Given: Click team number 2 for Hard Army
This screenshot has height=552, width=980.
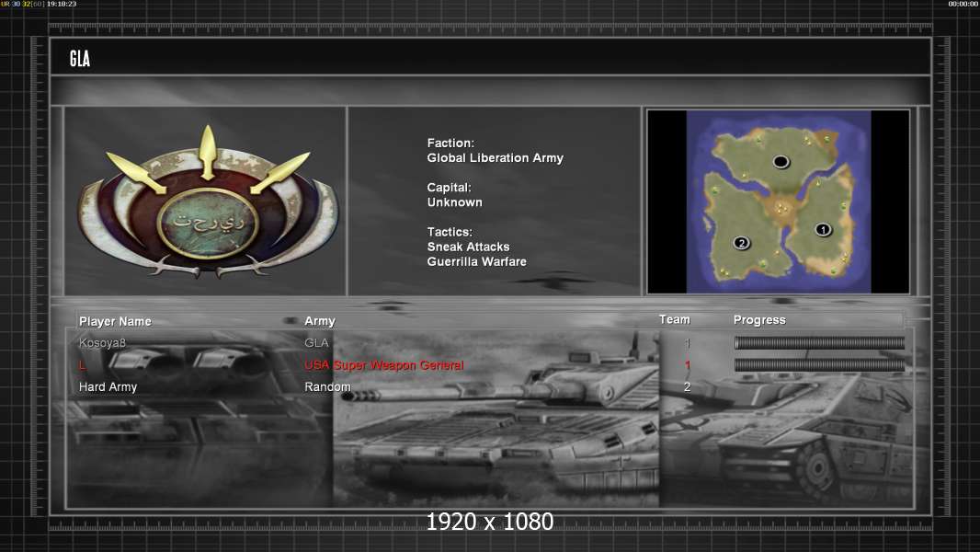Looking at the screenshot, I should tap(687, 387).
